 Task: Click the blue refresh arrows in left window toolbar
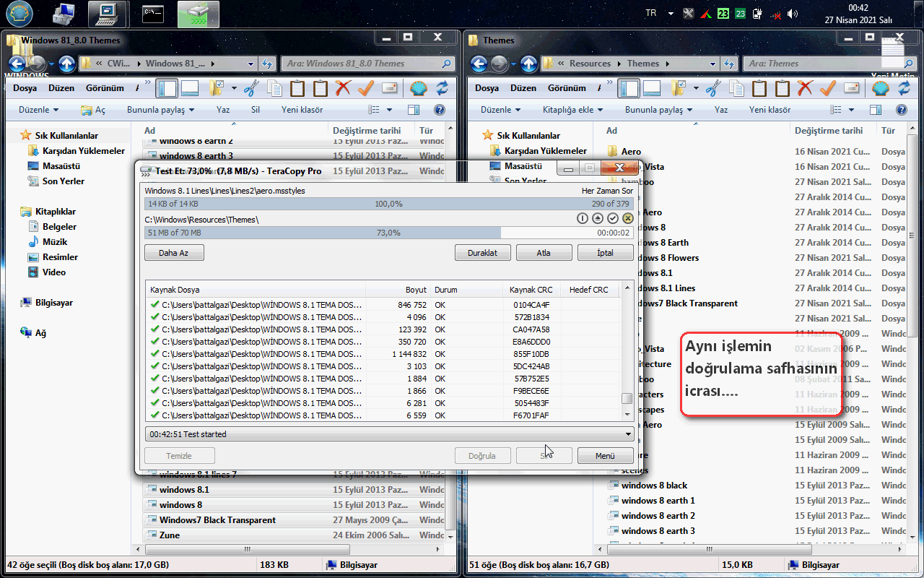click(442, 88)
